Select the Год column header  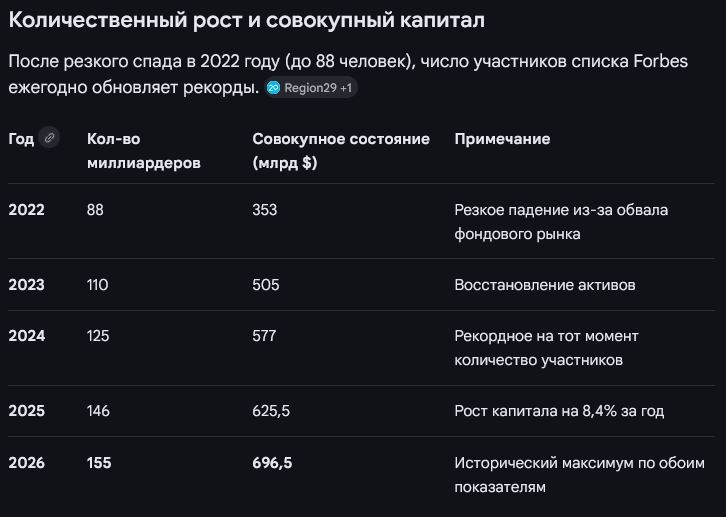[x=21, y=139]
